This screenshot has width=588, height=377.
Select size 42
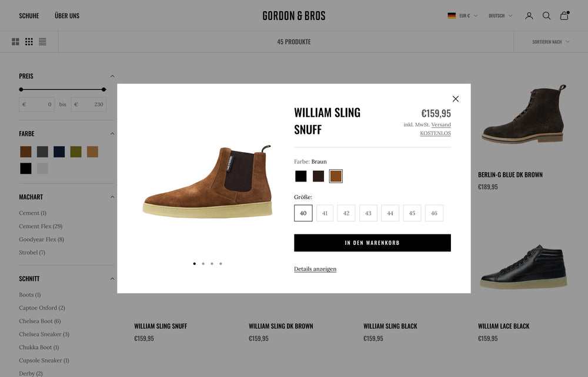pos(346,213)
